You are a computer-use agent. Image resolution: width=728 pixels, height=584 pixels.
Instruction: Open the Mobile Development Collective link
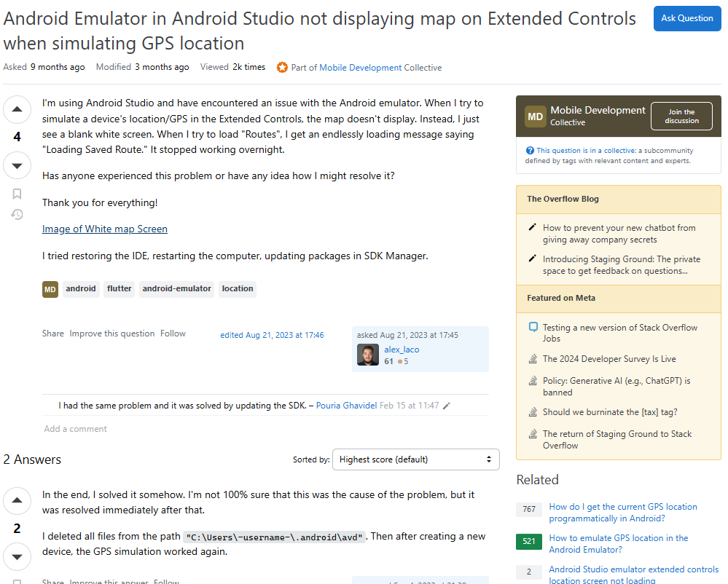pos(360,68)
